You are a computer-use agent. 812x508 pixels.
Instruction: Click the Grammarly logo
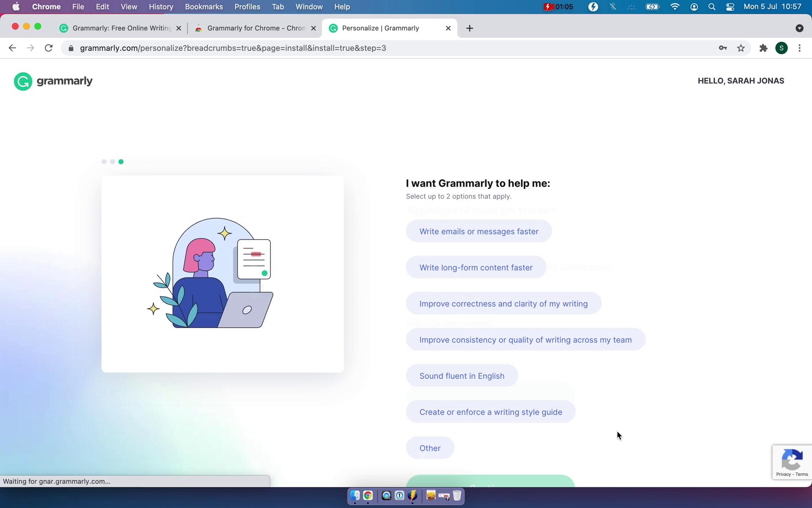coord(53,81)
